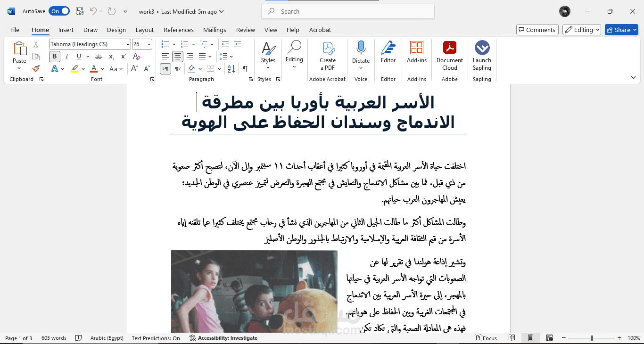Screen dimensions: 644x344
Task: Open the Add-ins gallery
Action: pos(417,52)
